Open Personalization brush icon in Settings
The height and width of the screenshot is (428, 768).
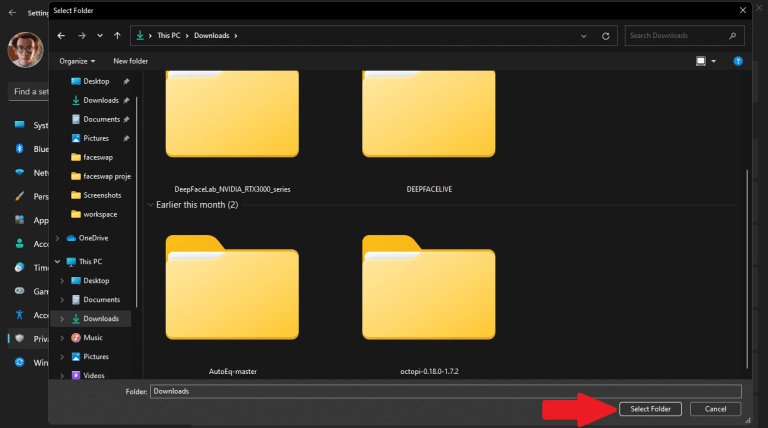click(x=20, y=196)
